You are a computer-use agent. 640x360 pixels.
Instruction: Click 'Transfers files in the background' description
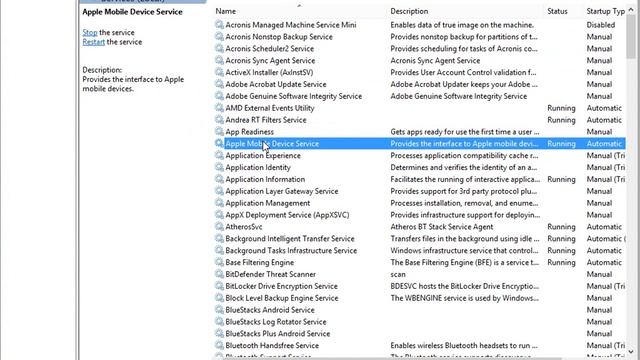click(x=464, y=238)
